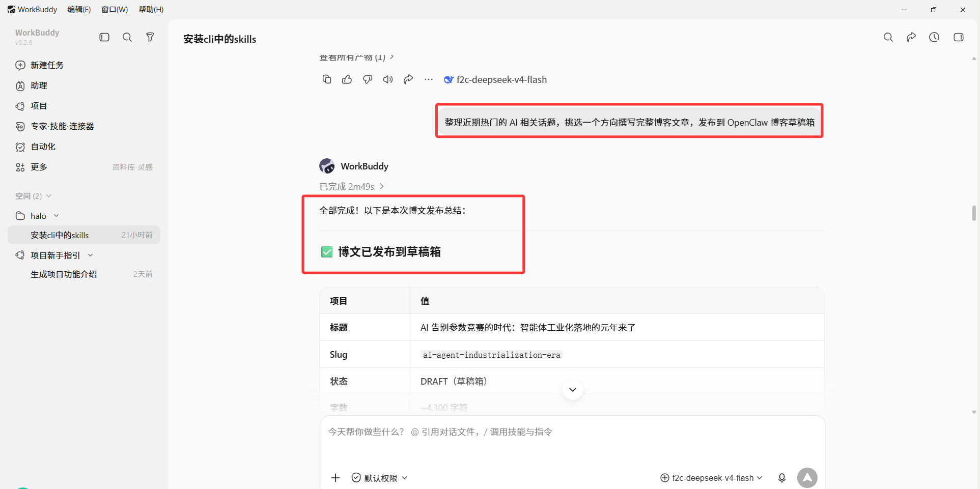This screenshot has width=980, height=489.
Task: Open the f2c-deepseek-v4-flash model selector
Action: (x=711, y=478)
